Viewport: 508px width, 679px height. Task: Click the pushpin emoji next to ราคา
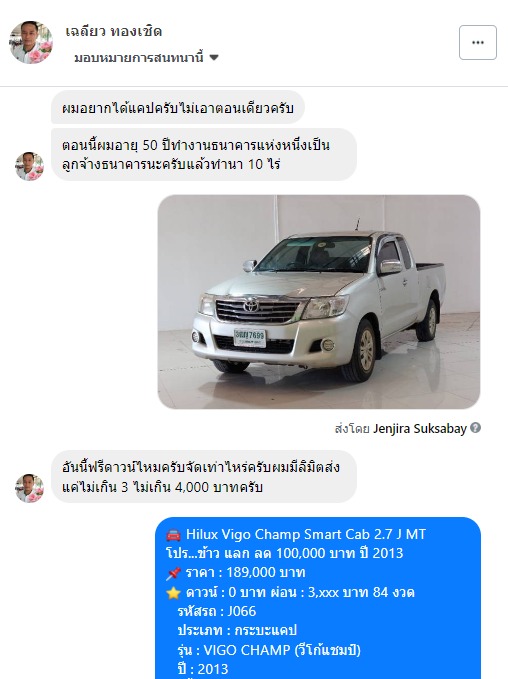click(x=173, y=573)
